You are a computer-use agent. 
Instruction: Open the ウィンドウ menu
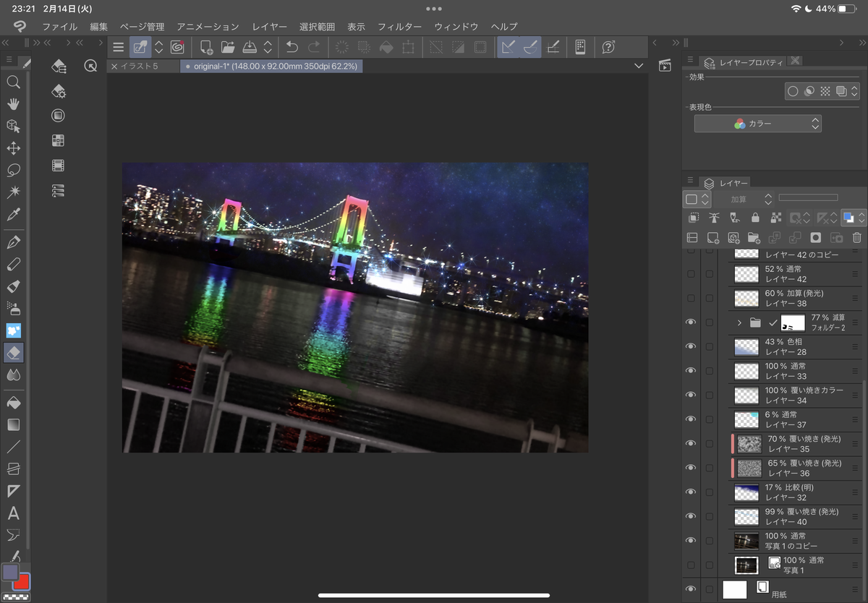(456, 27)
